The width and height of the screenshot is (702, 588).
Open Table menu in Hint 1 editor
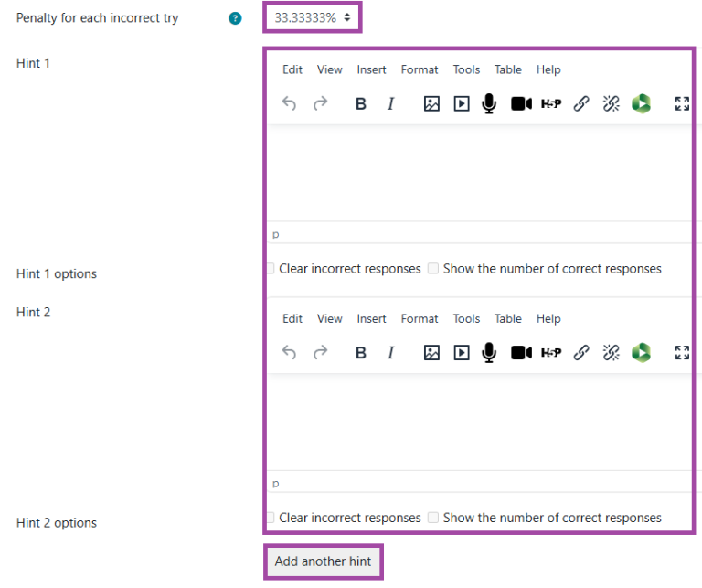[508, 69]
